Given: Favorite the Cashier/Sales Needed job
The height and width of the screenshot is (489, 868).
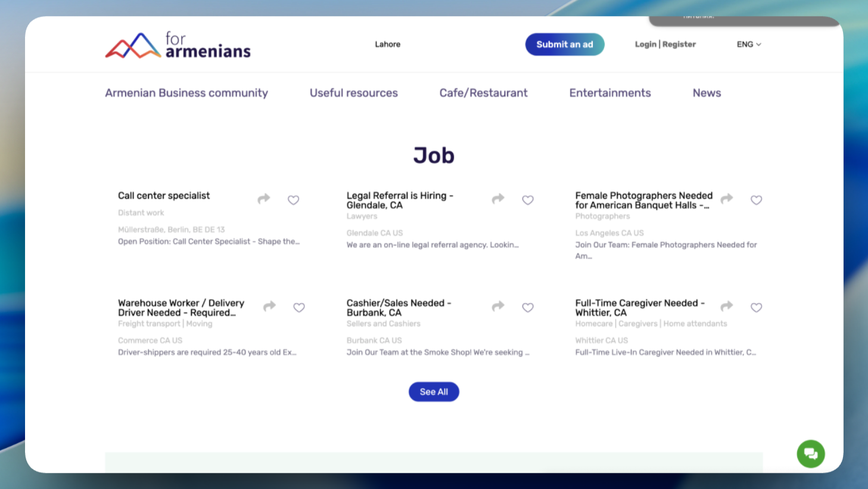Looking at the screenshot, I should 528,307.
